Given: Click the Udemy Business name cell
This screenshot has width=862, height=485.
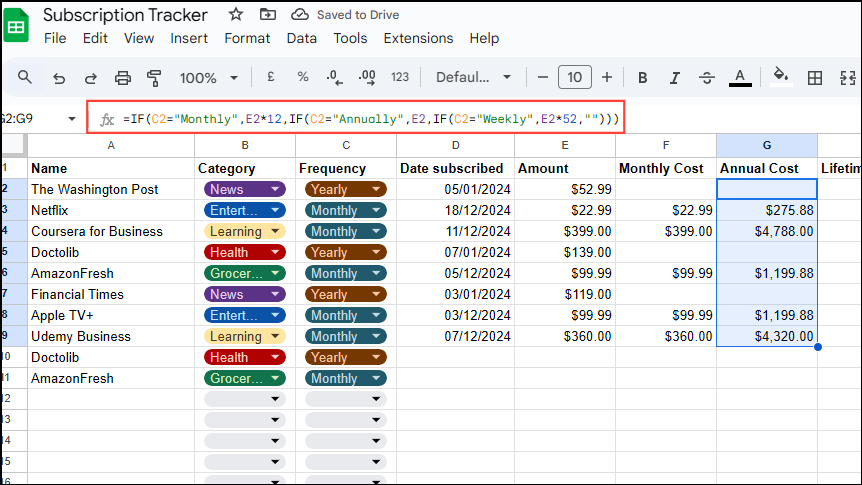Looking at the screenshot, I should point(111,337).
